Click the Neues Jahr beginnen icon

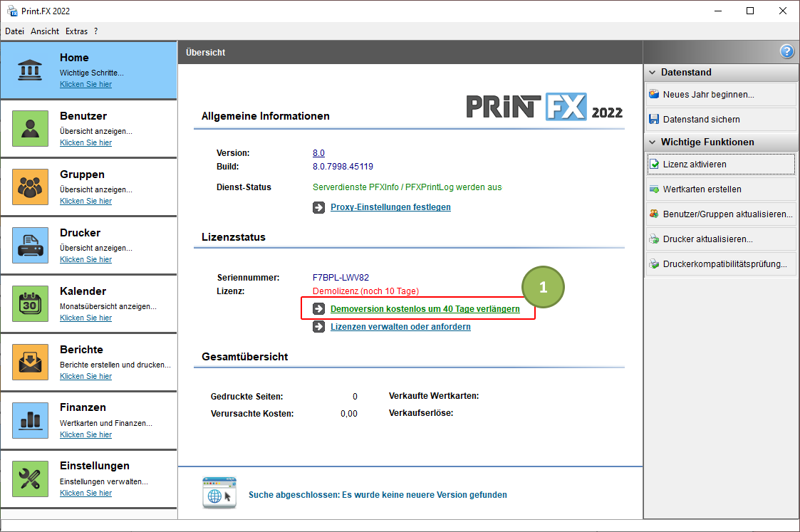654,94
